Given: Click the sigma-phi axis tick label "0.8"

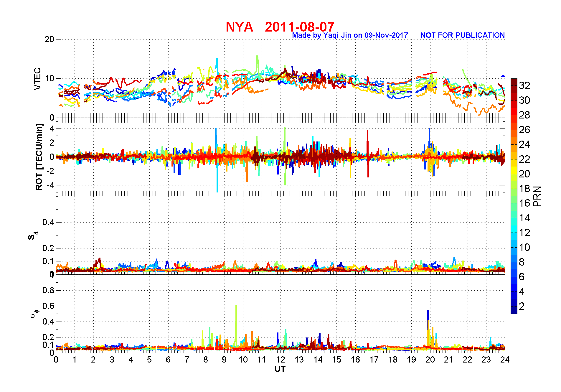Looking at the screenshot, I should coord(48,290).
